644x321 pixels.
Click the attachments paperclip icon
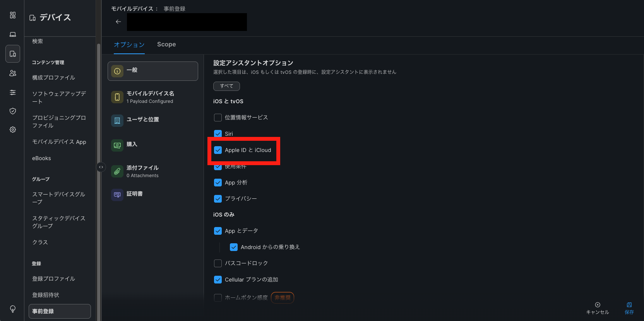tap(117, 171)
